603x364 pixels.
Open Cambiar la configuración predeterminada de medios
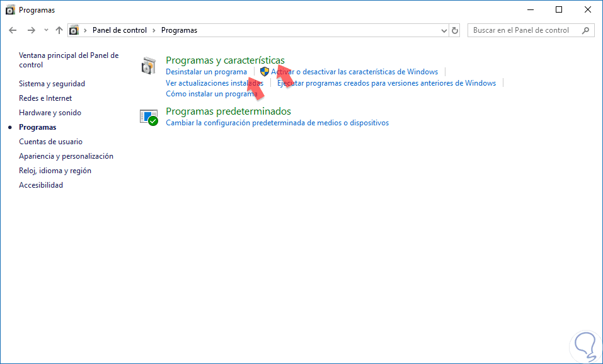pyautogui.click(x=277, y=123)
